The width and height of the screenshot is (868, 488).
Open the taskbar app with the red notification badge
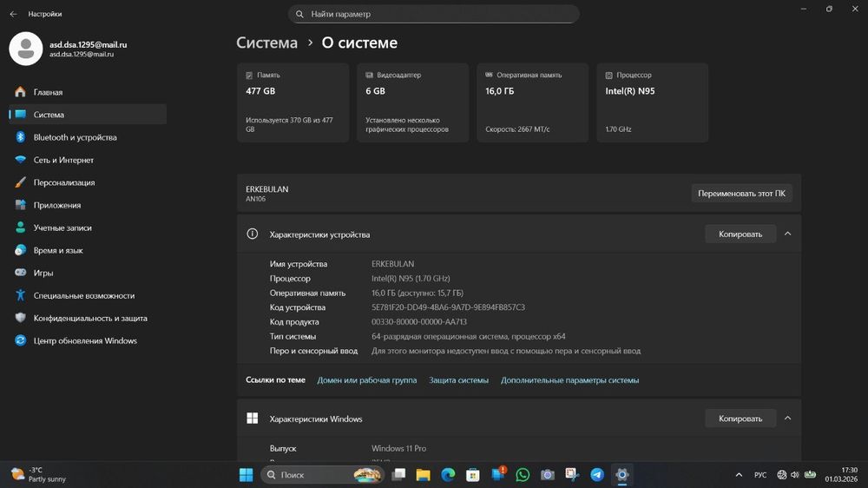click(498, 474)
